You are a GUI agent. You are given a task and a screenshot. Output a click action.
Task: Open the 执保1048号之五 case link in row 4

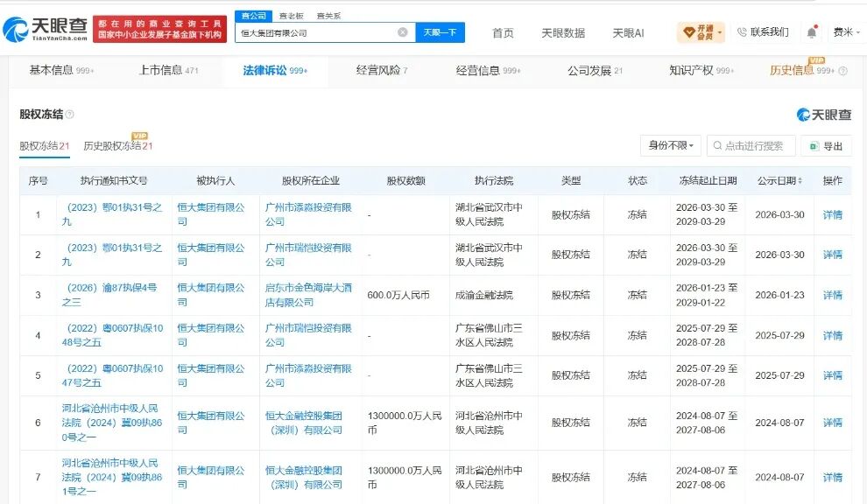click(x=112, y=335)
